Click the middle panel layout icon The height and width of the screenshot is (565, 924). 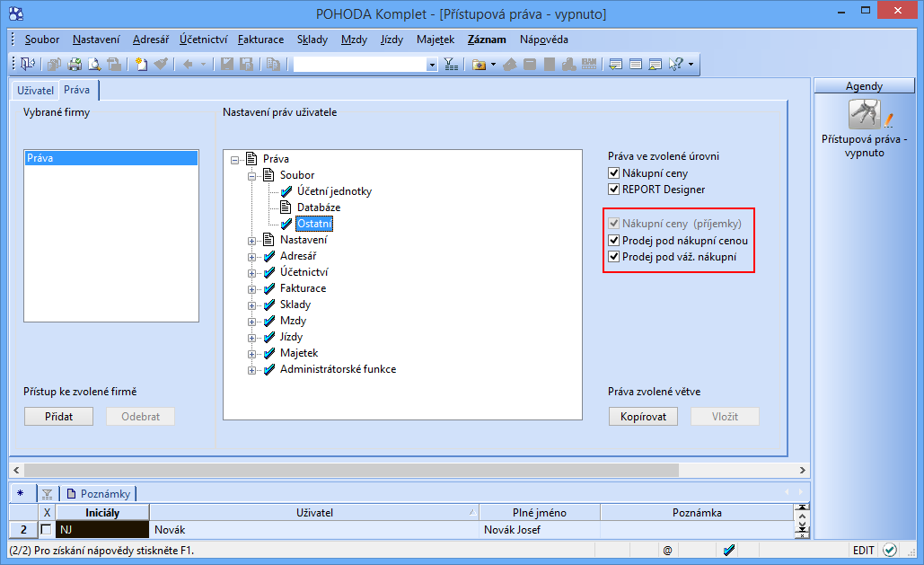(x=636, y=64)
